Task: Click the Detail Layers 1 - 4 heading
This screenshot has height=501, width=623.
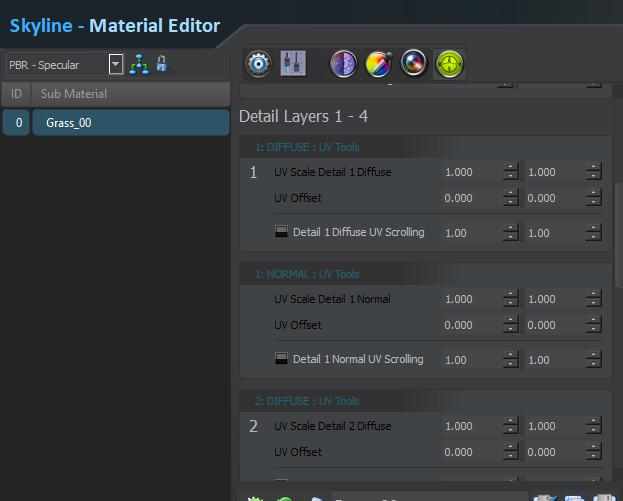Action: (x=303, y=116)
